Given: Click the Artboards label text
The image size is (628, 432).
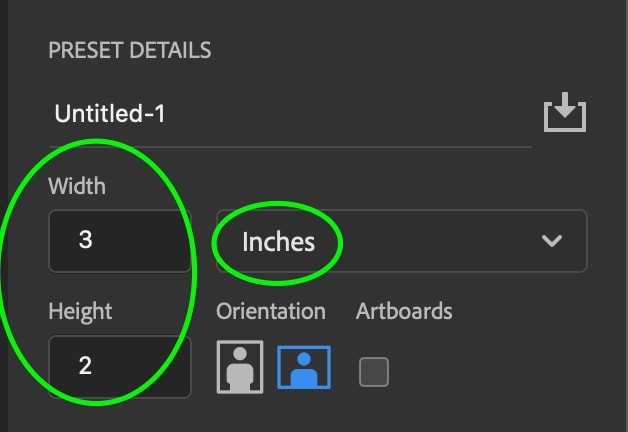Looking at the screenshot, I should (x=404, y=311).
